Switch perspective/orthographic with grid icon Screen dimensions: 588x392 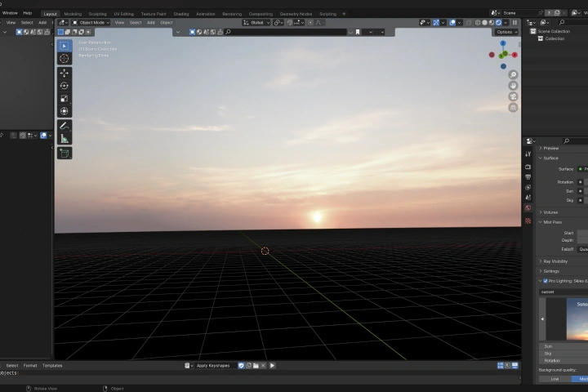pos(513,108)
